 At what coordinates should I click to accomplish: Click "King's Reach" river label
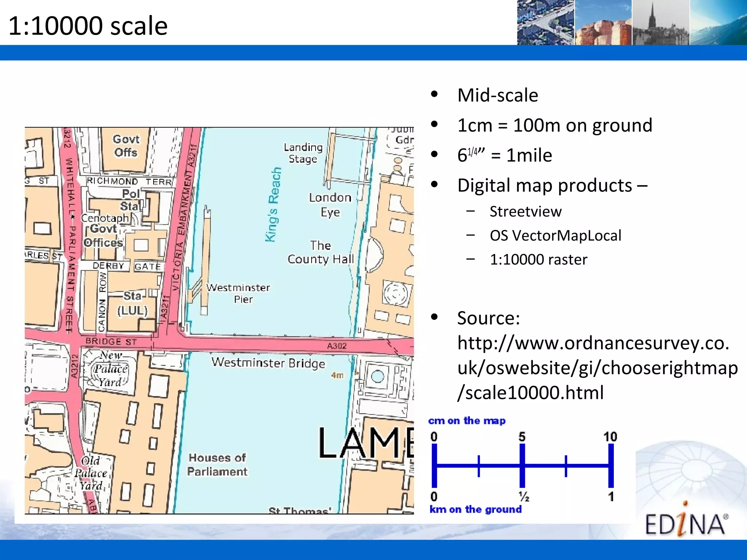point(273,205)
